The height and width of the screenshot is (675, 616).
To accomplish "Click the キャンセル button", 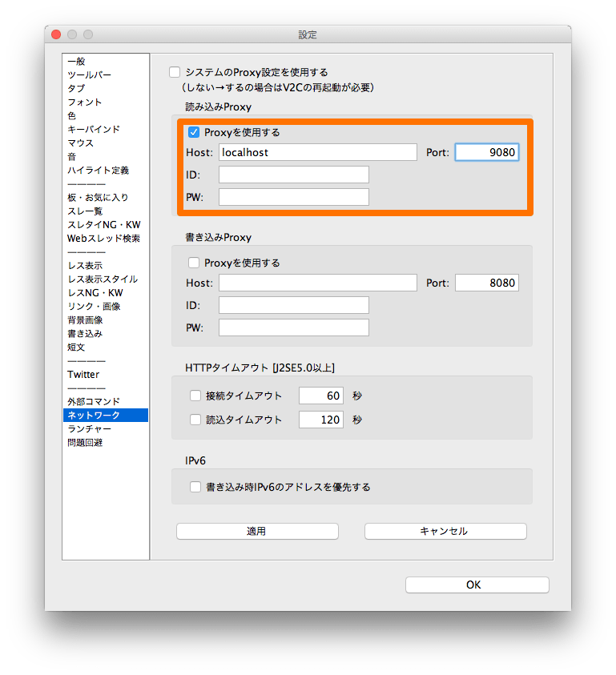I will (x=445, y=531).
